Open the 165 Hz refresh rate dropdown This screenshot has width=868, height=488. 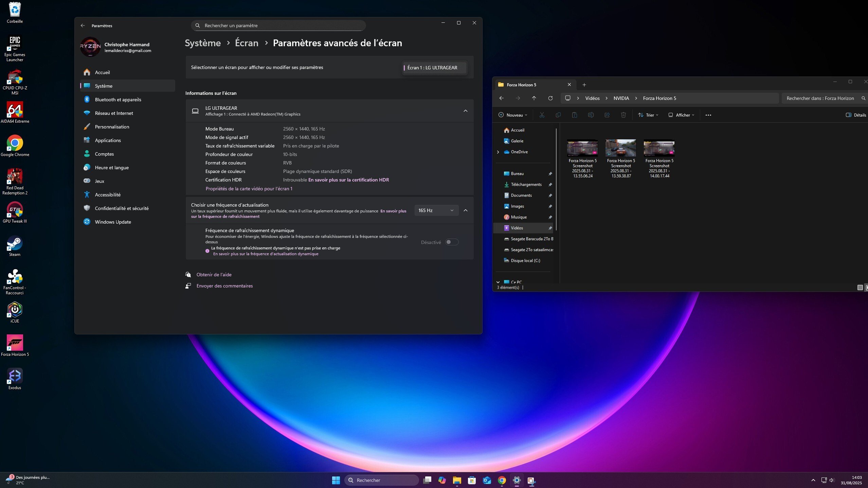[x=436, y=210]
